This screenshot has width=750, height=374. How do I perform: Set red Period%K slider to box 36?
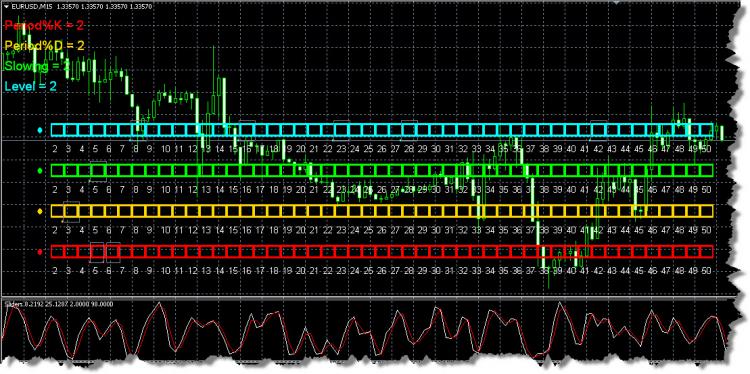tap(518, 252)
